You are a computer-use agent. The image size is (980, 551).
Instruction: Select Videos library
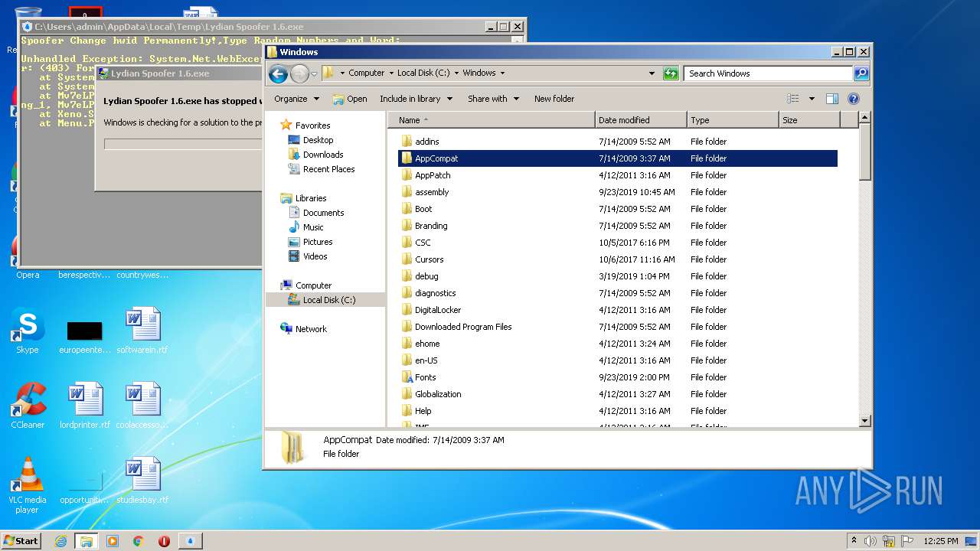click(315, 256)
